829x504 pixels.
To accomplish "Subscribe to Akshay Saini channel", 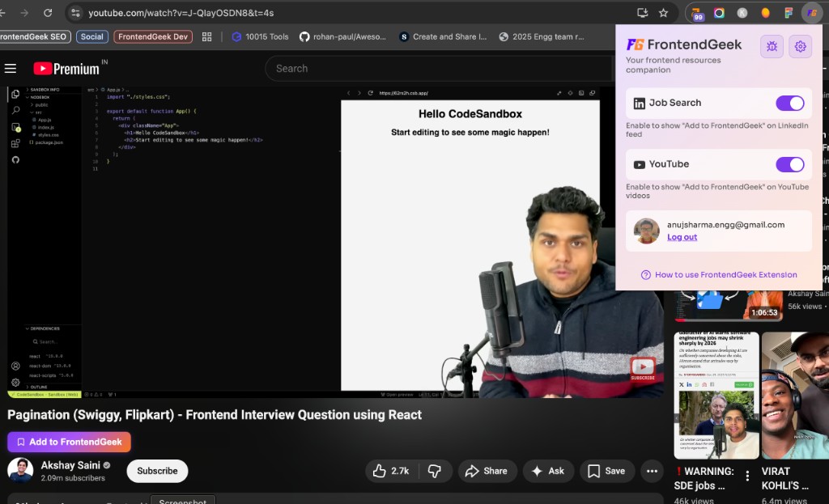I will point(157,471).
